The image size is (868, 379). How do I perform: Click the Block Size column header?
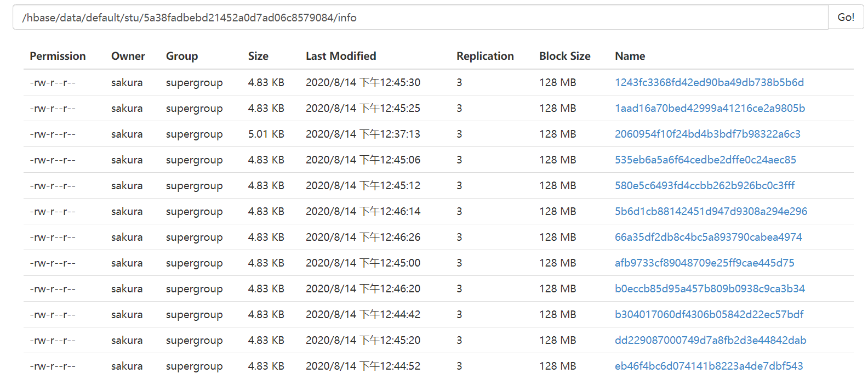click(x=564, y=56)
